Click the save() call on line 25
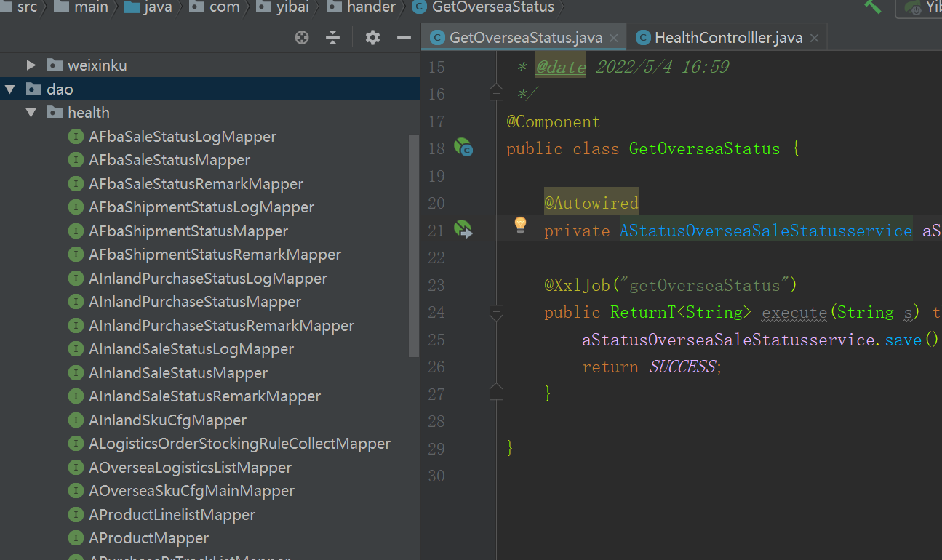Screen dimensions: 942x560 pos(903,340)
